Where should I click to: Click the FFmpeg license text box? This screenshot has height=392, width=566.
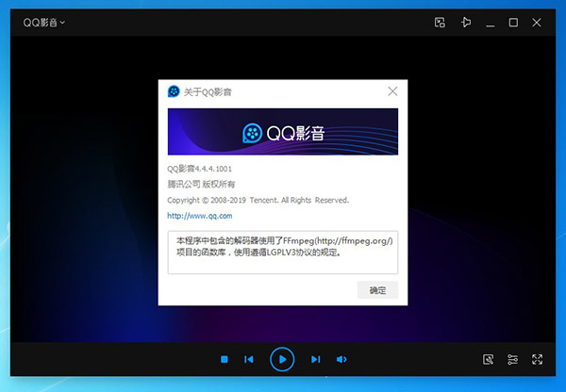(283, 253)
